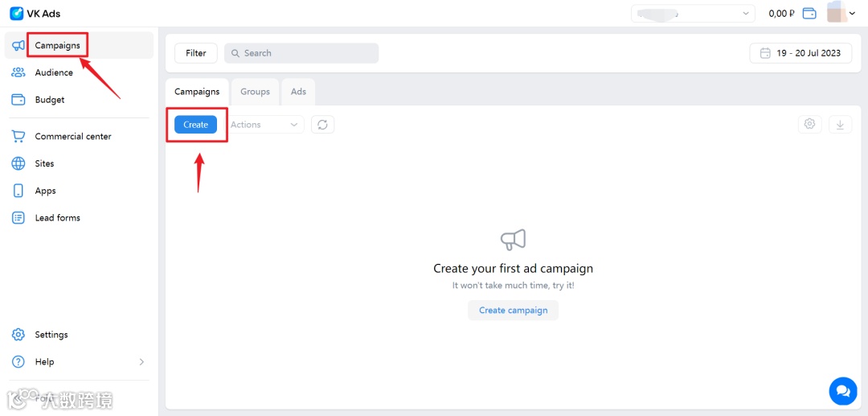868x416 pixels.
Task: Click the Commercial center cart icon
Action: click(x=18, y=137)
